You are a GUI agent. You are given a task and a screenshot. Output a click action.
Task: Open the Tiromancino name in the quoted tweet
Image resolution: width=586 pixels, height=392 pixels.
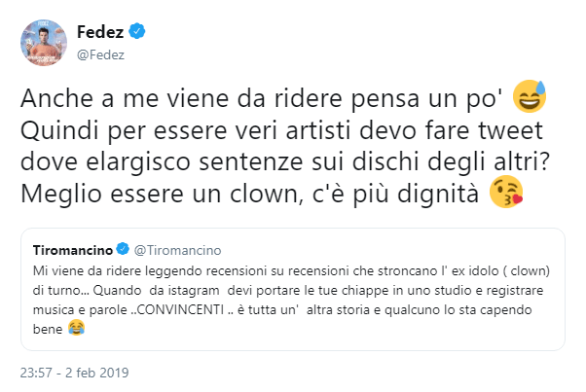point(72,248)
